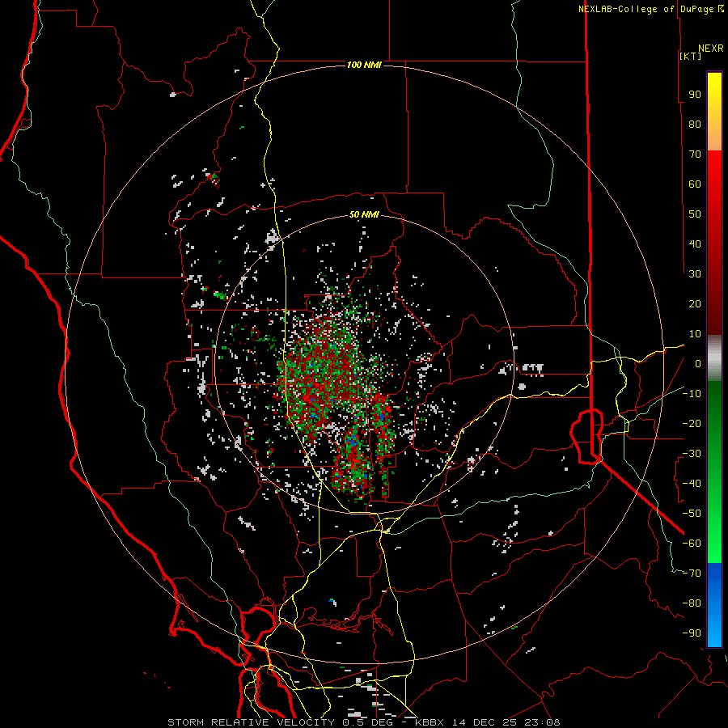Click the Storm Relative Velocity caption at the bottom
This screenshot has height=728, width=728.
(x=364, y=722)
